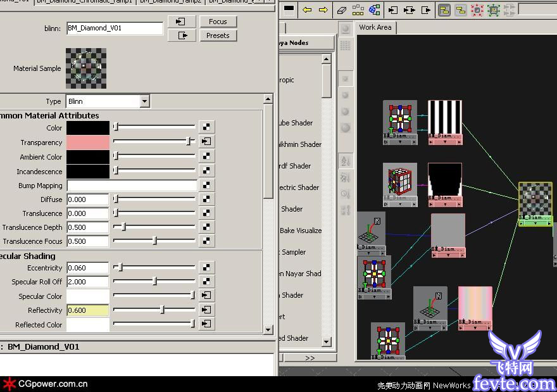Image resolution: width=557 pixels, height=392 pixels.
Task: Show output connections in Hypershade toolbar
Action: 425,10
